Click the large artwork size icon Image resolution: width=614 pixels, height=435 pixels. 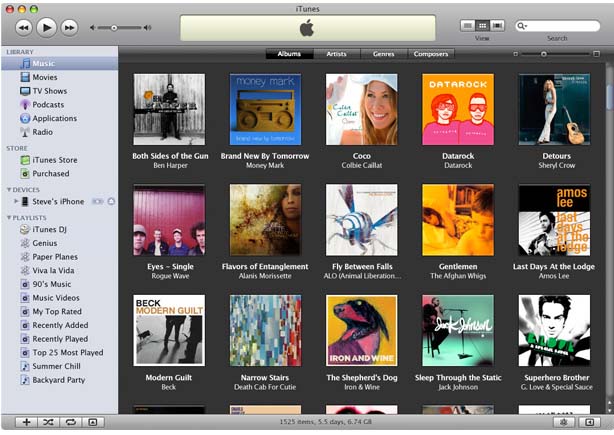click(x=596, y=54)
